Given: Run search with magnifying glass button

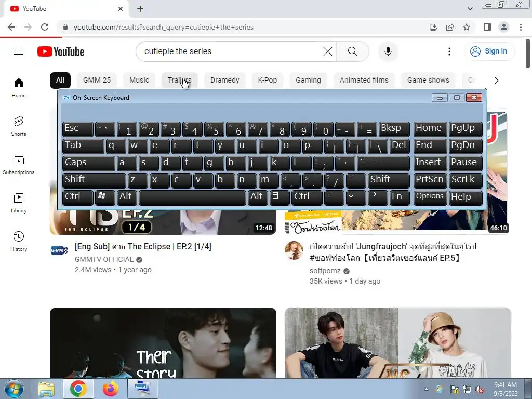Looking at the screenshot, I should (353, 51).
